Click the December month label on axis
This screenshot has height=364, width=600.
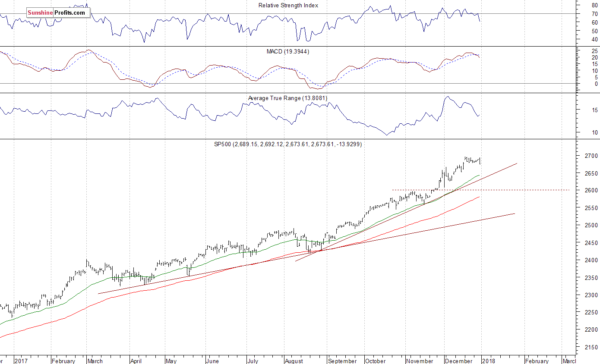pos(459,361)
